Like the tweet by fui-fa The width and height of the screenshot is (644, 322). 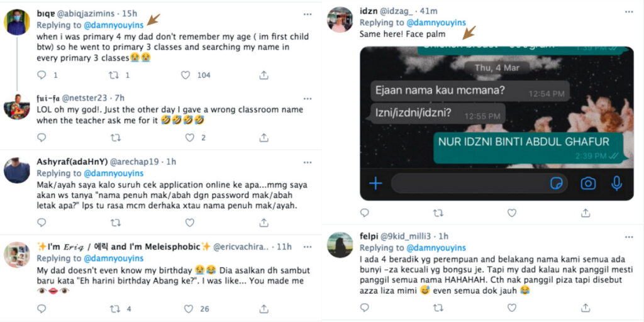point(186,137)
